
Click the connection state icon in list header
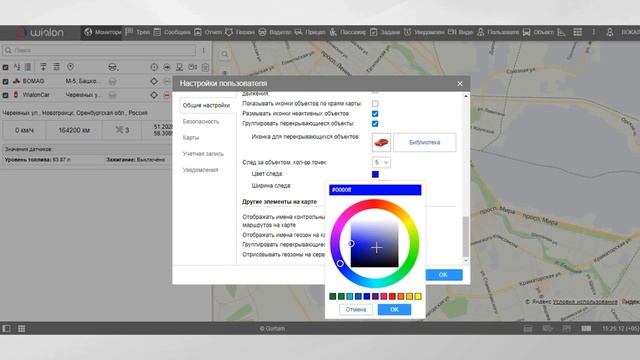tap(179, 67)
